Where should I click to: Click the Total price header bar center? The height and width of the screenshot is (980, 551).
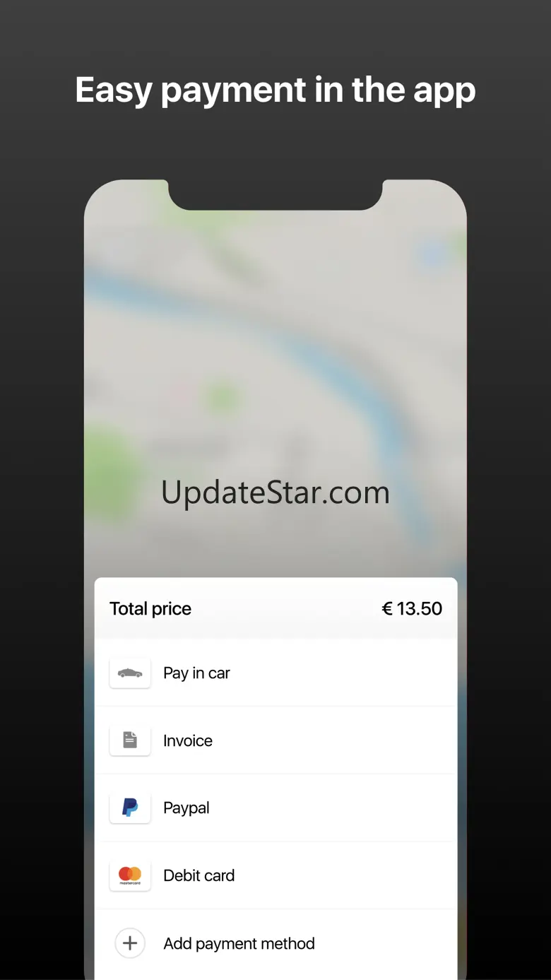click(x=276, y=608)
